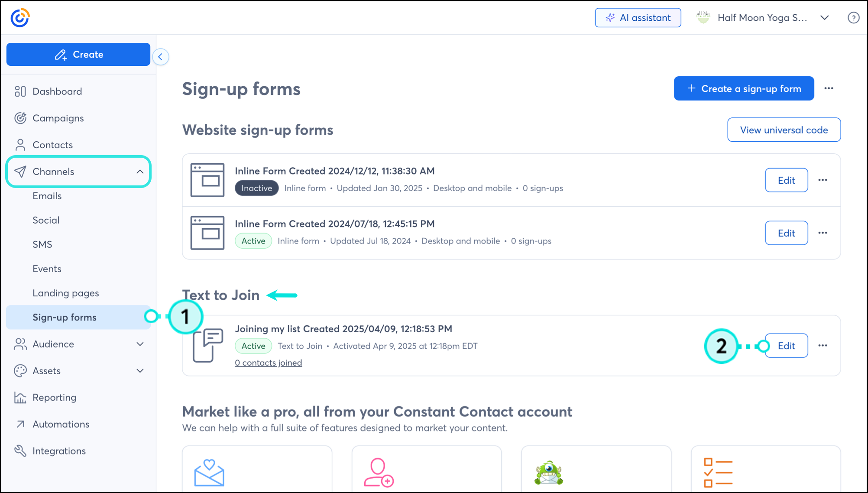Collapse the Channels section in the sidebar
This screenshot has width=868, height=493.
[139, 172]
